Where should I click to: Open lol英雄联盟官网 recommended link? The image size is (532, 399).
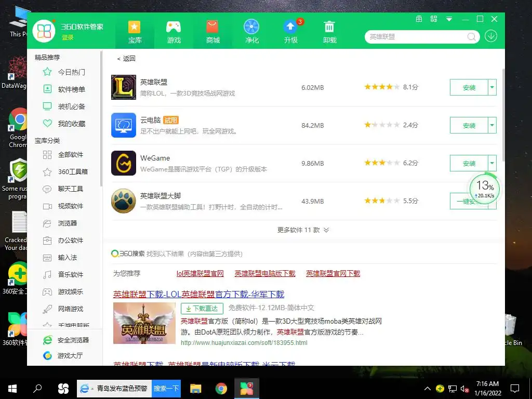click(x=200, y=273)
